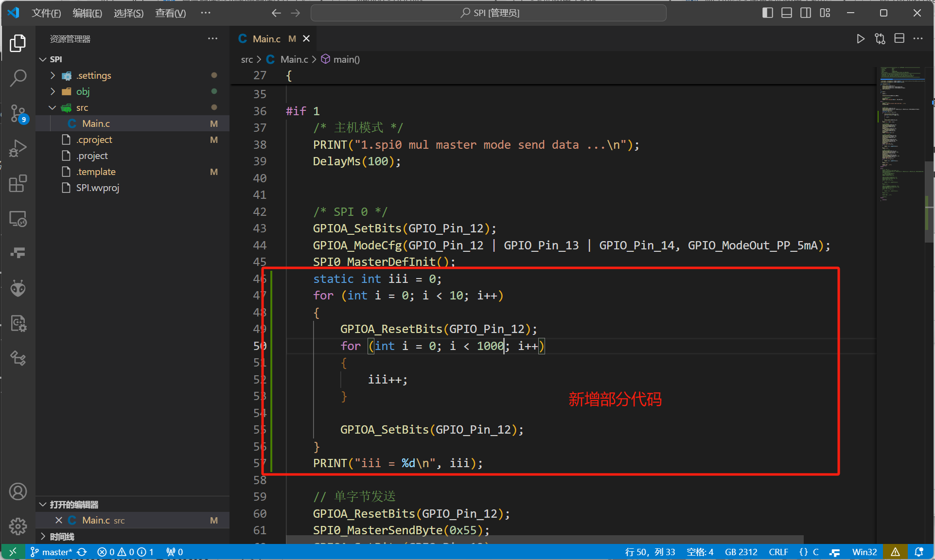Open the overflow menu ellipsis in menu bar
The height and width of the screenshot is (560, 935).
click(206, 13)
